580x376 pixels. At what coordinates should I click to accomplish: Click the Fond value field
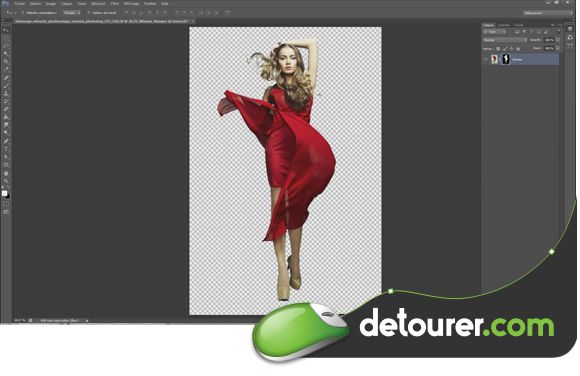(x=549, y=48)
